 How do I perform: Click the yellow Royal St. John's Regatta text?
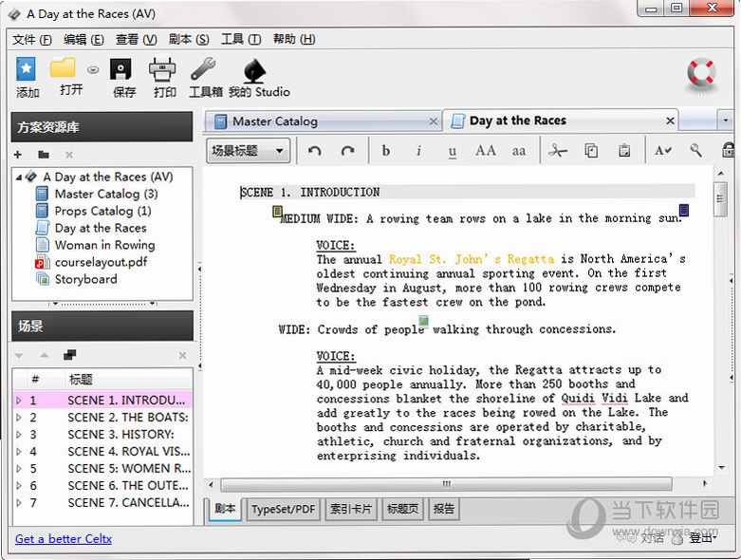pos(472,259)
